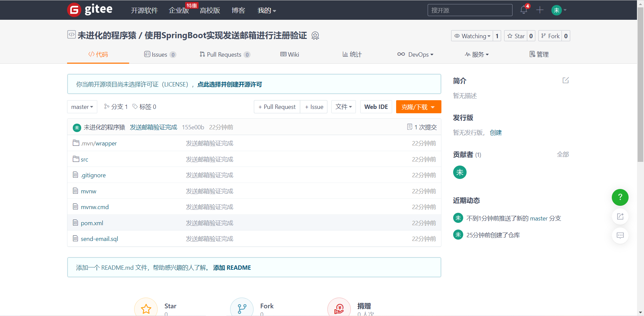The width and height of the screenshot is (644, 316).
Task: Star this repository
Action: pyautogui.click(x=516, y=36)
